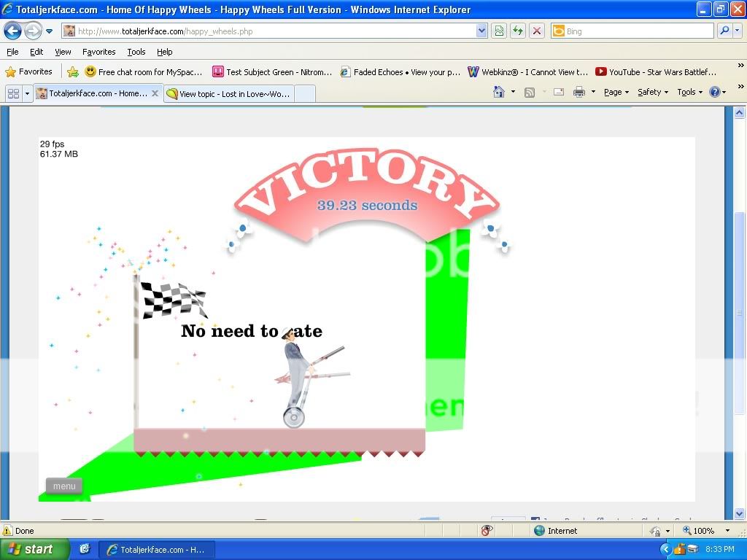The image size is (747, 560).
Task: Click the Print icon in command bar
Action: [579, 92]
